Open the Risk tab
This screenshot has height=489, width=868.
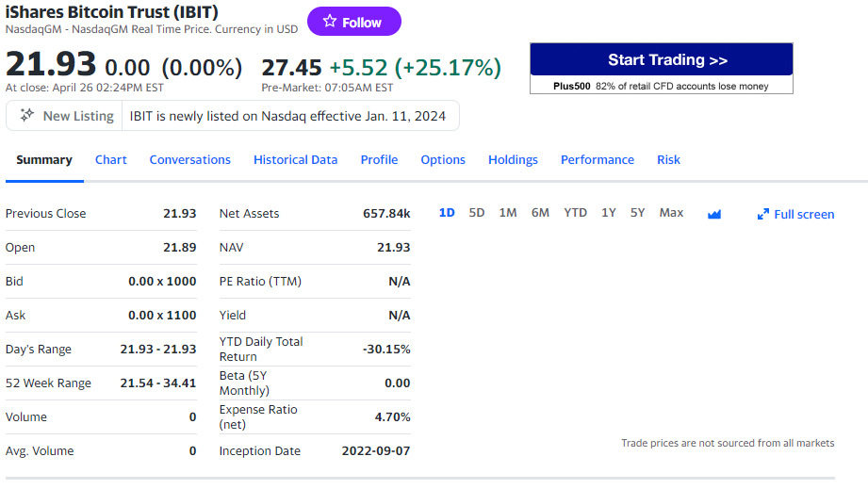pyautogui.click(x=669, y=160)
